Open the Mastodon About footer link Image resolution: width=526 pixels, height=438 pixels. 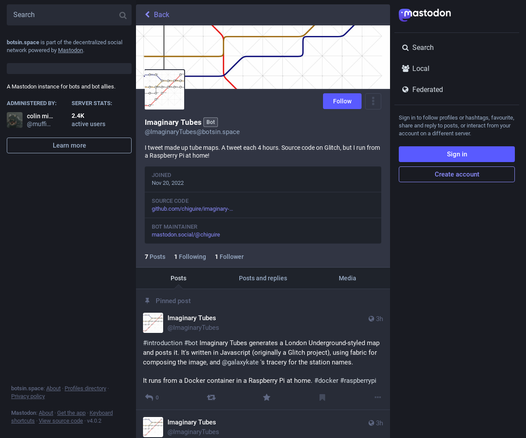click(x=46, y=413)
